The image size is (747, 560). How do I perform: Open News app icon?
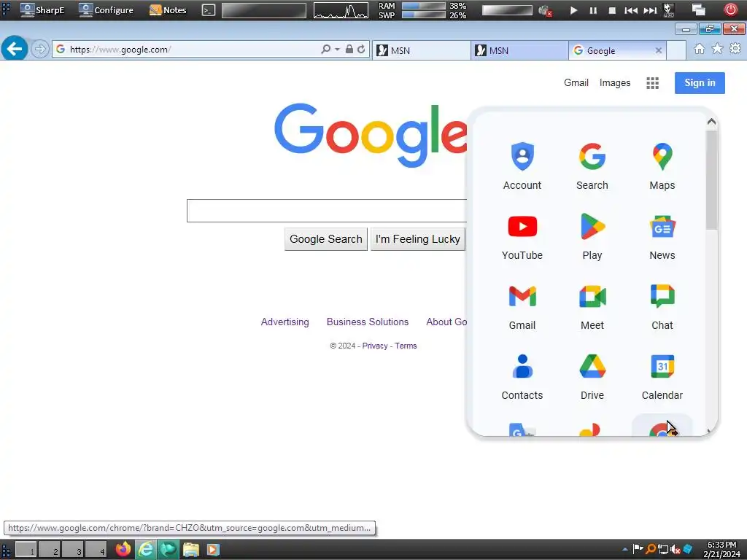tap(662, 236)
